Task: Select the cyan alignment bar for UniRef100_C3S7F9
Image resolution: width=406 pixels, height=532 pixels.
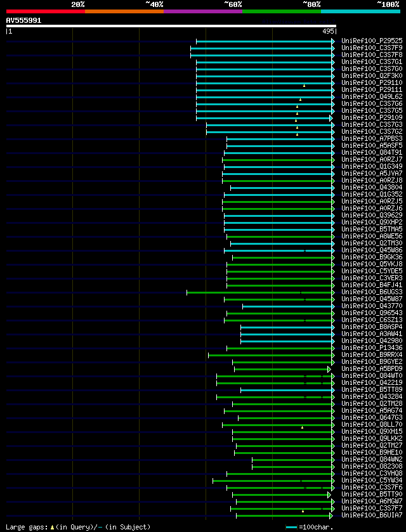Action: (x=261, y=48)
